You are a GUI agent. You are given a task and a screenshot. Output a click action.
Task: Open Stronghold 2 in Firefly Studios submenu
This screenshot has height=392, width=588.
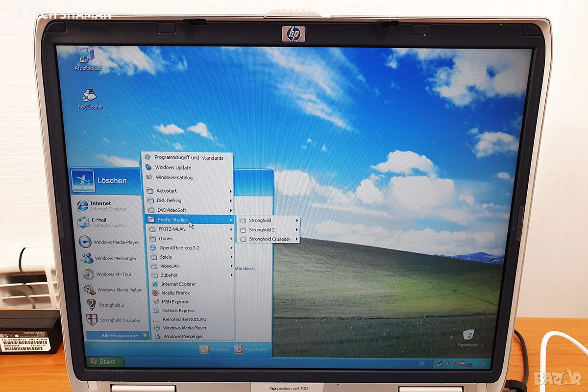coord(269,230)
